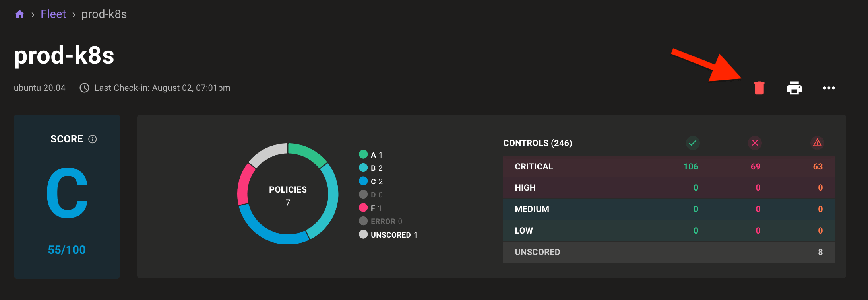
Task: Select the CRITICAL controls row
Action: (x=534, y=167)
